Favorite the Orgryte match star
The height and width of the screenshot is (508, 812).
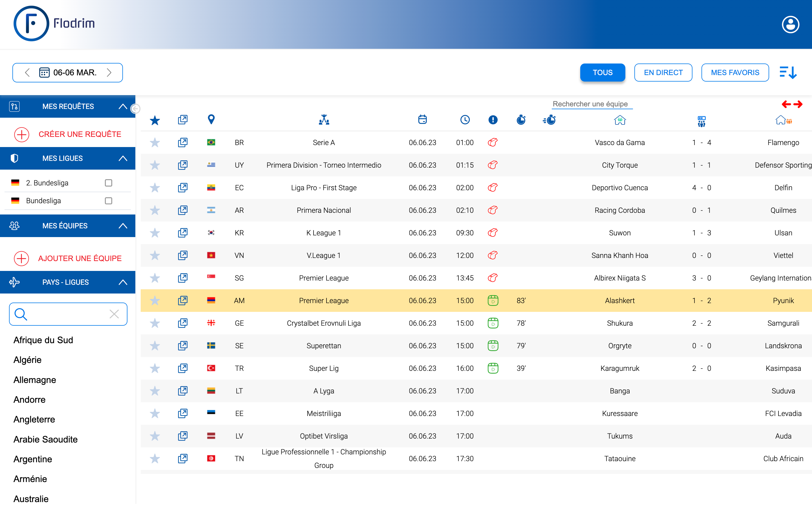(155, 346)
